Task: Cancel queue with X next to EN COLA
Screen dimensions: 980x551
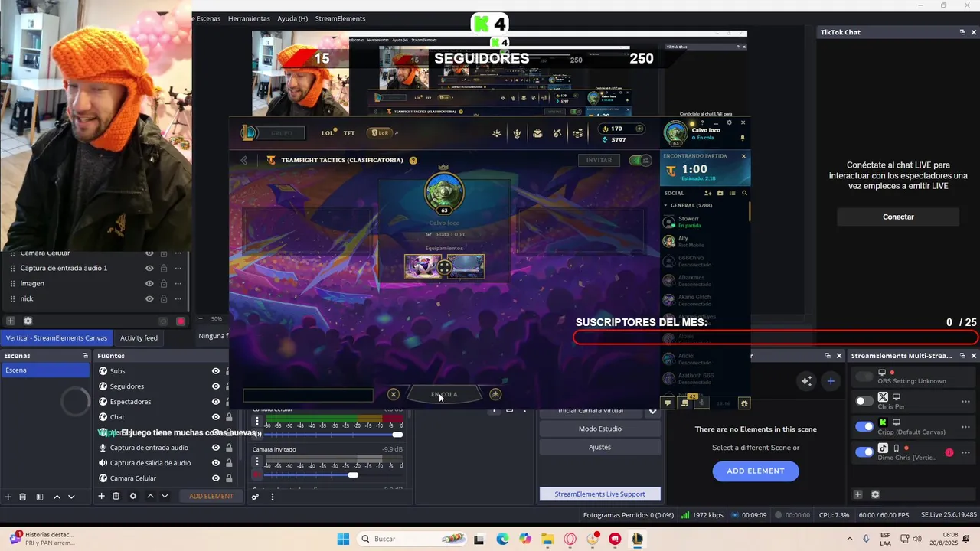Action: (394, 395)
